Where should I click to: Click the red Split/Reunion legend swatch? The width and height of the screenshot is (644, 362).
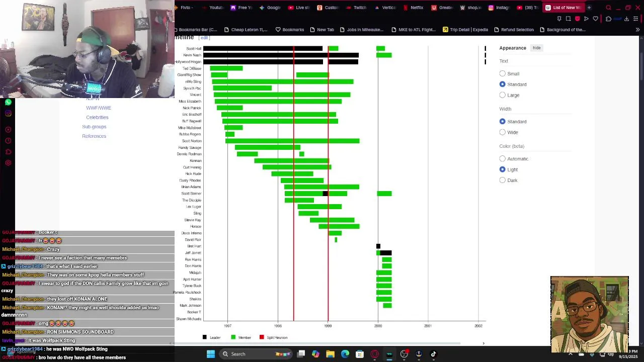pos(262,337)
